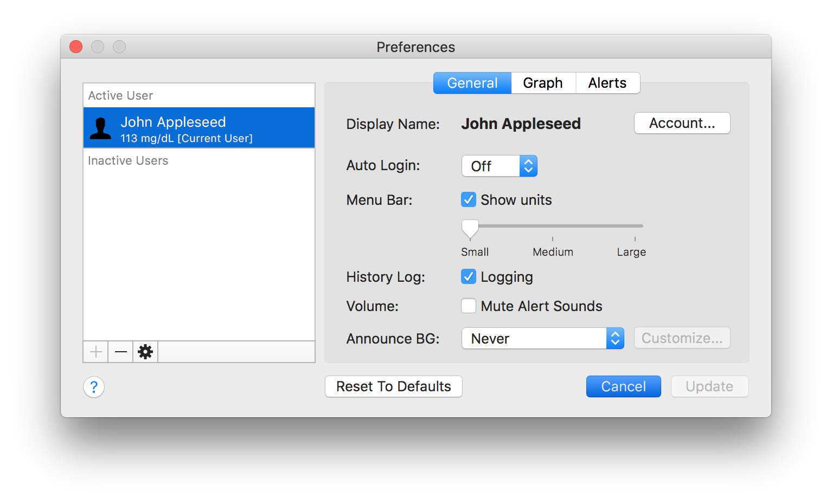Expand the Announce BG Never dropdown
832x504 pixels.
click(542, 338)
